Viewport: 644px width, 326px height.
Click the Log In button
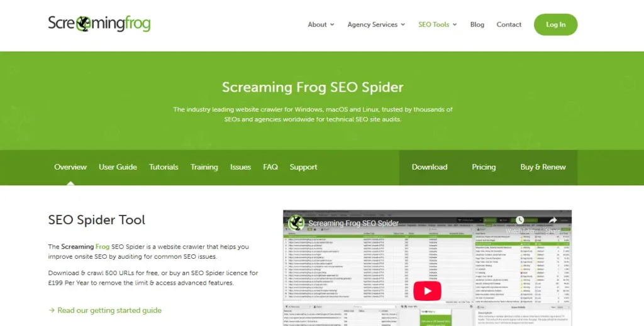pyautogui.click(x=556, y=24)
